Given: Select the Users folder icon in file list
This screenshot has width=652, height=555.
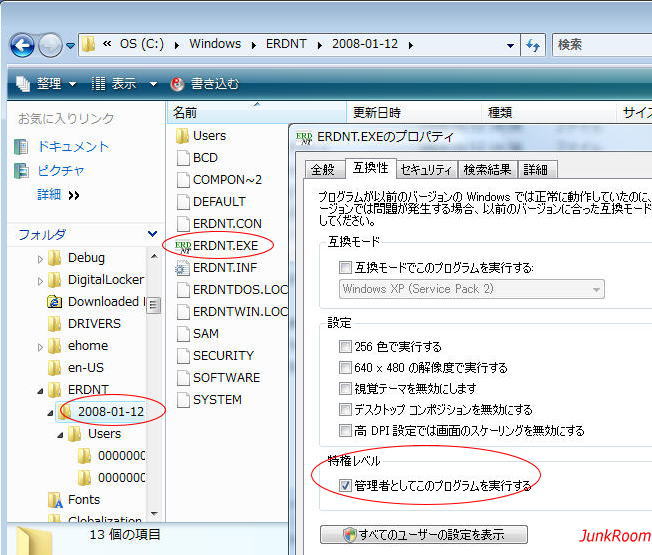Looking at the screenshot, I should [182, 136].
